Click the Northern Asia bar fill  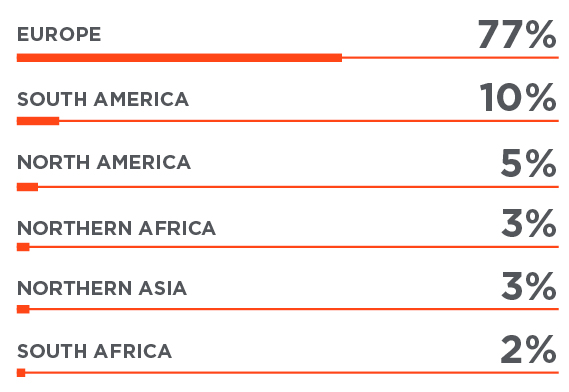23,309
